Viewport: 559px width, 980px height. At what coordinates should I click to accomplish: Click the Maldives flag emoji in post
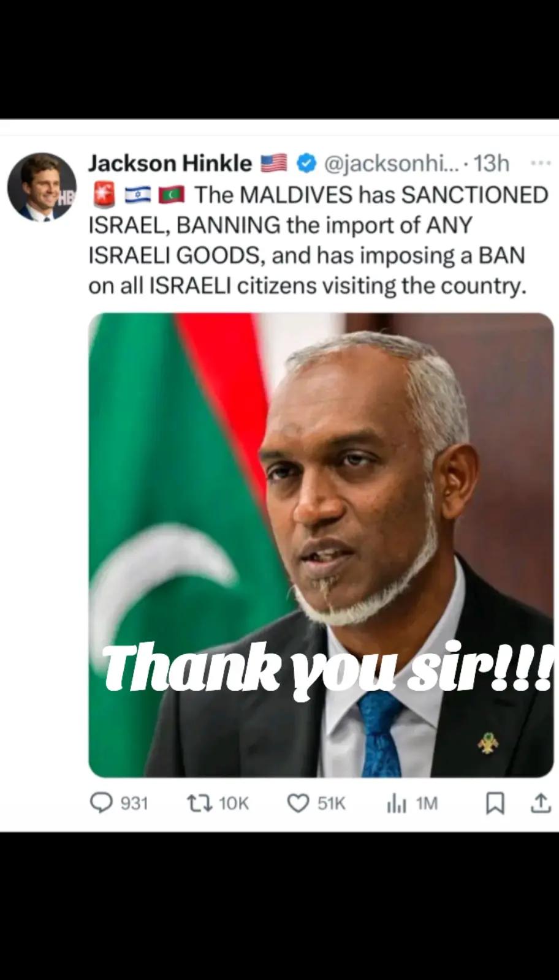tap(172, 195)
